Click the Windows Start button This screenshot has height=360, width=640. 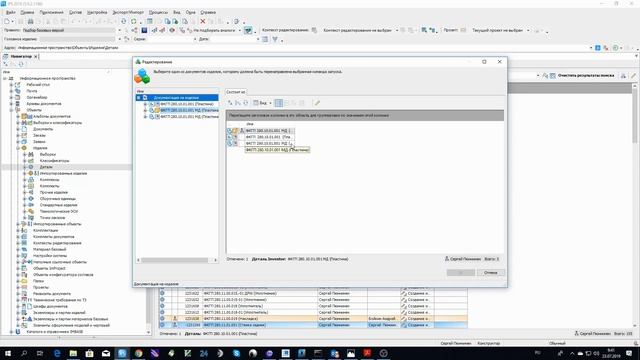coord(7,353)
